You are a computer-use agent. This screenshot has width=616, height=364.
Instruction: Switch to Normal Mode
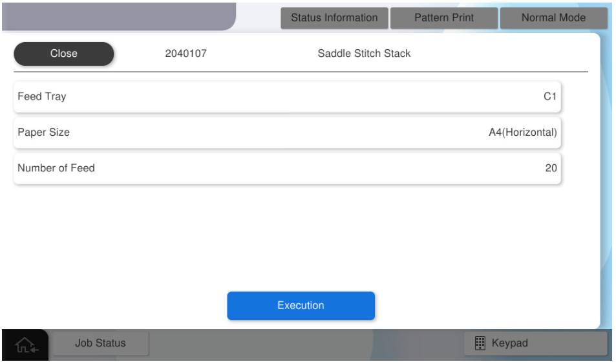coord(553,18)
